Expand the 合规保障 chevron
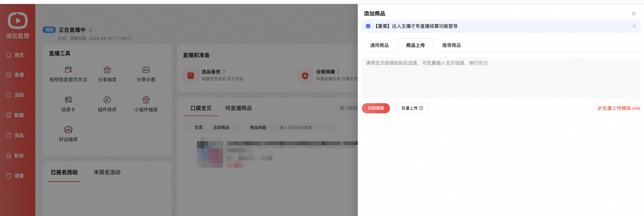This screenshot has width=644, height=216. pyautogui.click(x=338, y=72)
